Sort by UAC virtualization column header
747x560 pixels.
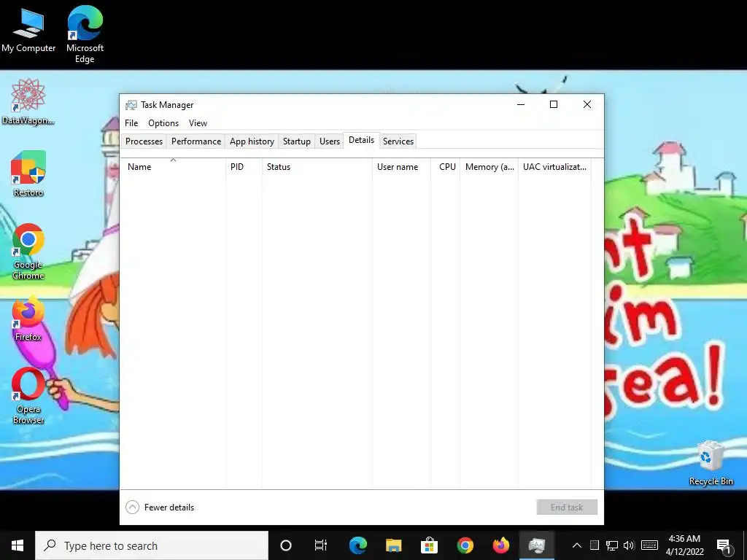pyautogui.click(x=554, y=167)
